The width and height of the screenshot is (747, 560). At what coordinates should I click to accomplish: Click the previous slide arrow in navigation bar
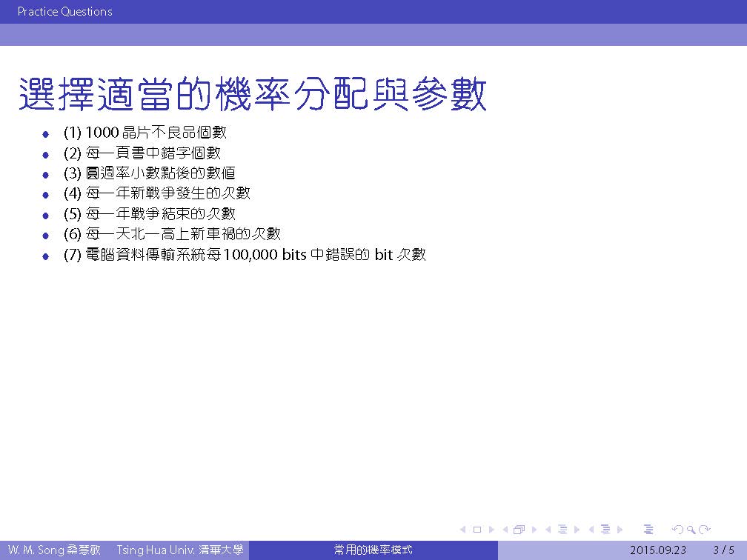coord(463,530)
